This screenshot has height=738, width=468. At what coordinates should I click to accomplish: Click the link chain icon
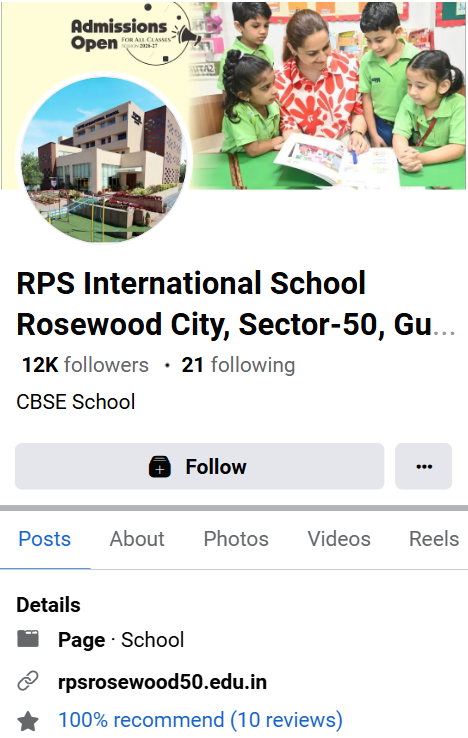[28, 681]
